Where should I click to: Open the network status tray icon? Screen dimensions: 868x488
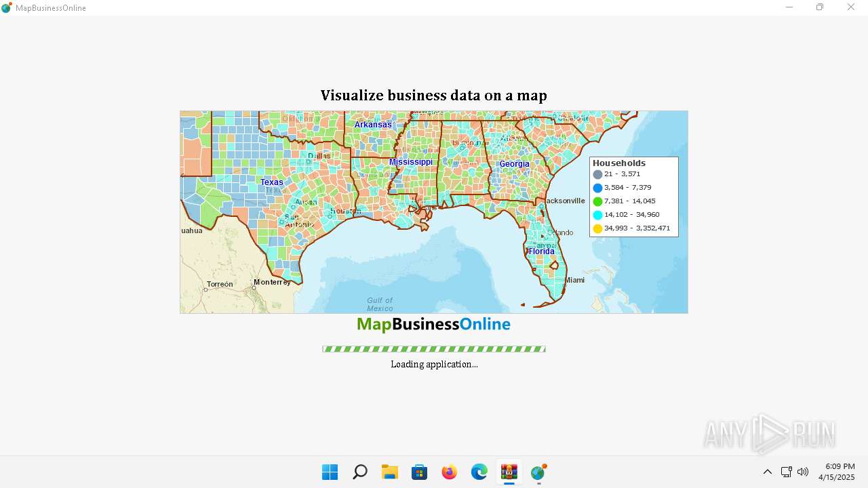click(786, 472)
